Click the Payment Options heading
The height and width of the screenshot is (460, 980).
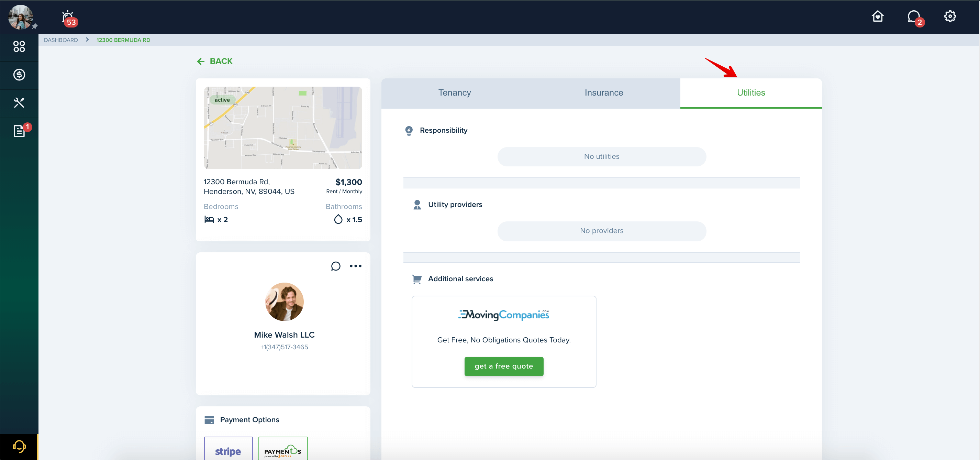tap(249, 420)
